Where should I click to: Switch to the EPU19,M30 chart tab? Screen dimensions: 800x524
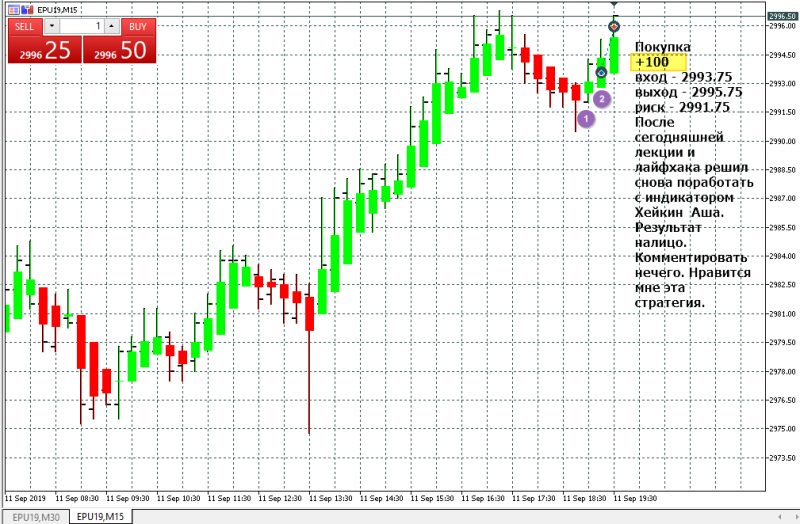pos(36,517)
